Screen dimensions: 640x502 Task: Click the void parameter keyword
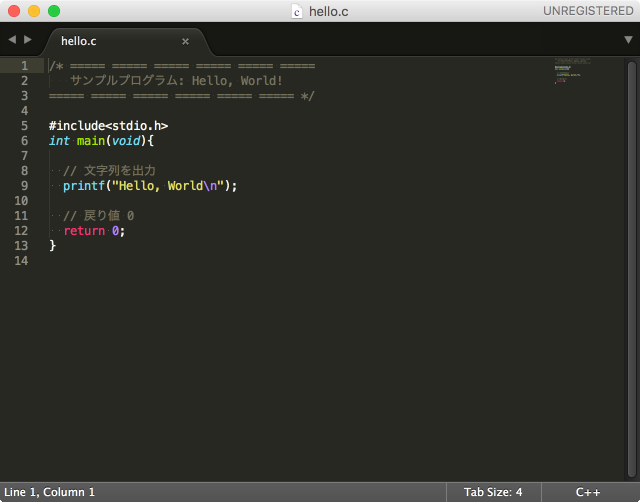(x=126, y=141)
